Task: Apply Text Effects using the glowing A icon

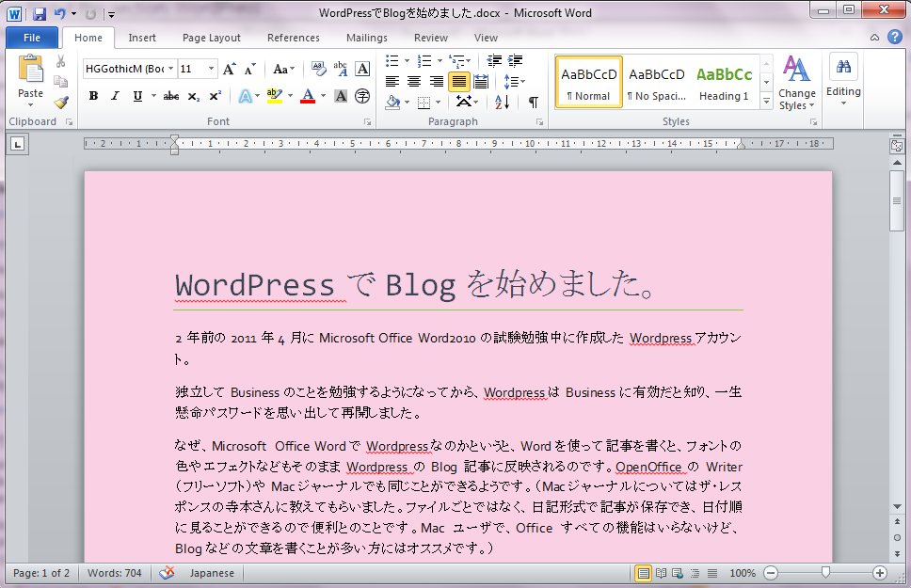Action: [x=245, y=96]
